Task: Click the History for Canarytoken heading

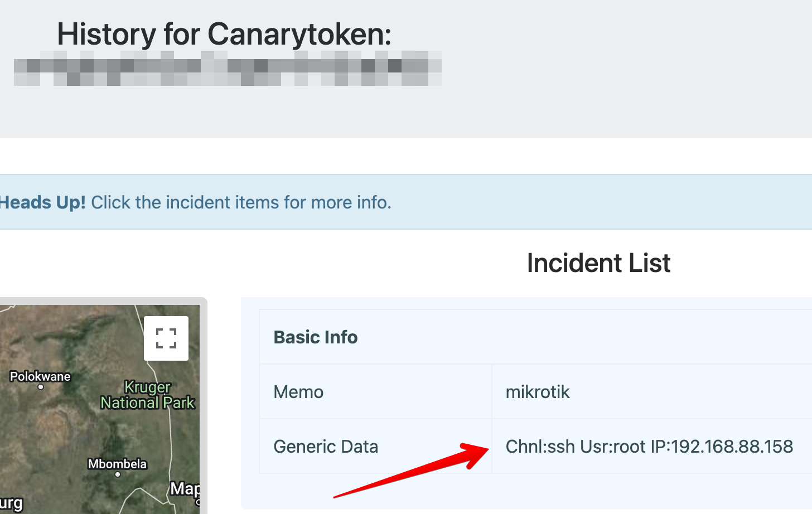Action: tap(224, 34)
